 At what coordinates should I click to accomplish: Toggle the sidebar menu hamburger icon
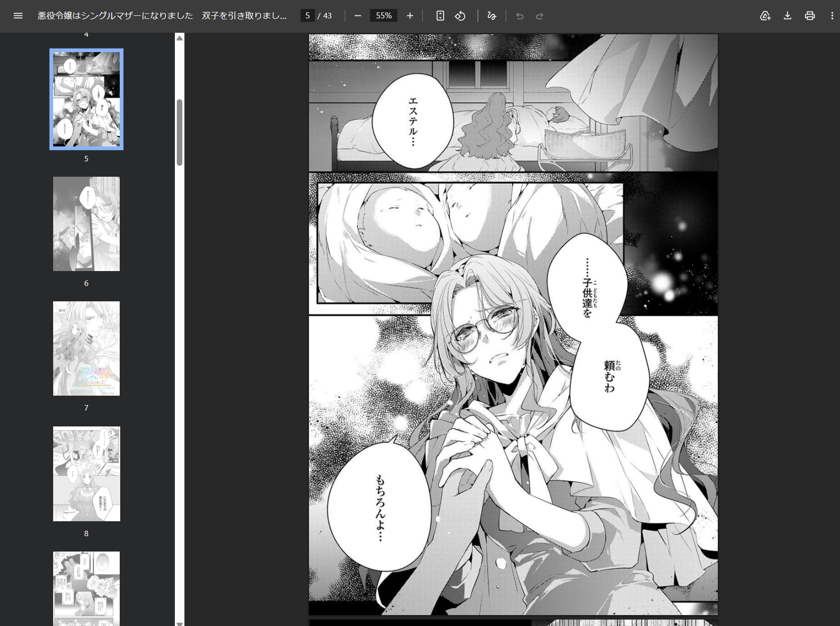18,16
